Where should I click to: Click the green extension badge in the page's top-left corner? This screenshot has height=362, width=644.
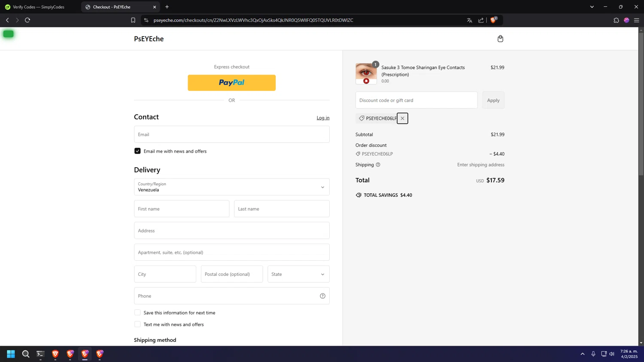point(8,34)
